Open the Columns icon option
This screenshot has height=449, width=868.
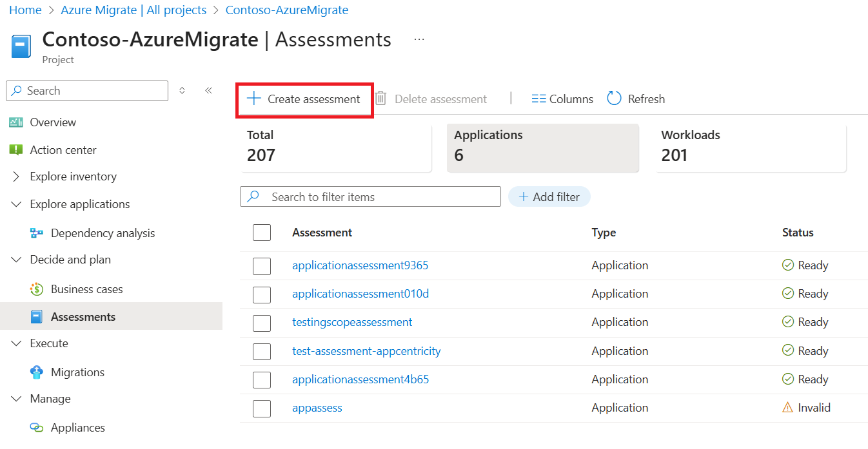[x=538, y=99]
